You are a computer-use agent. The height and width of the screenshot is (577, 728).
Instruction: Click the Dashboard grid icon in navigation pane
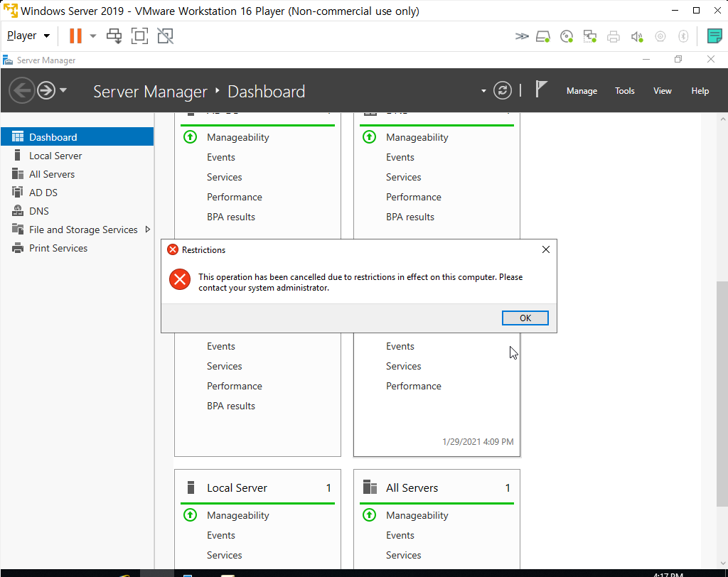[x=18, y=137]
